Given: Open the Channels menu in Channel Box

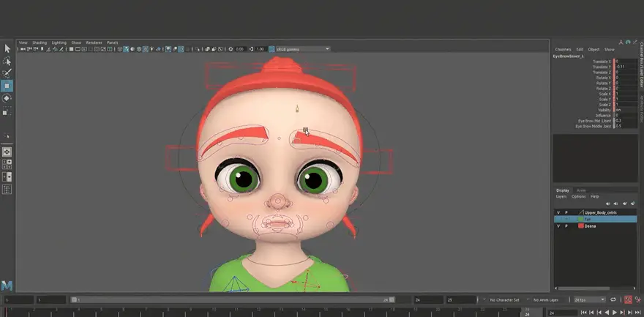Looking at the screenshot, I should point(563,49).
